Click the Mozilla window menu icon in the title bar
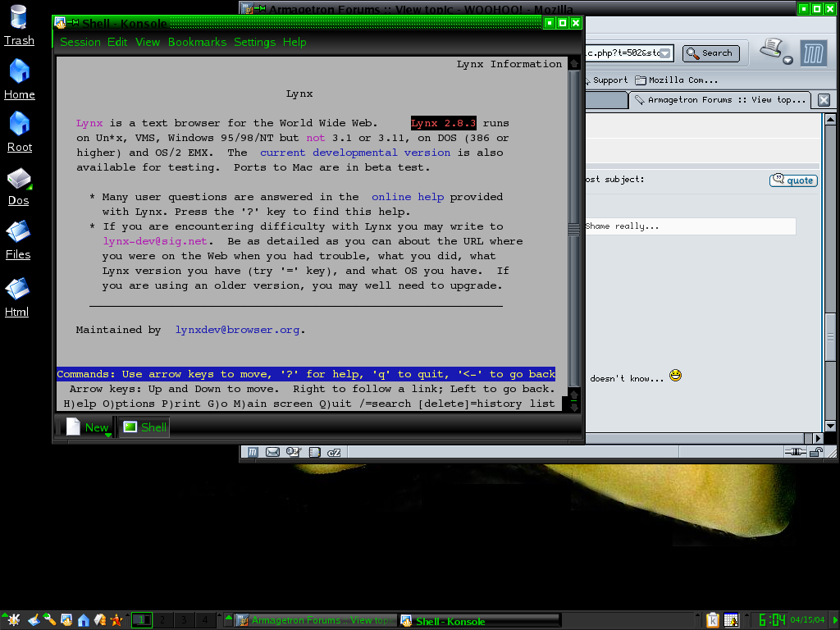 click(246, 8)
